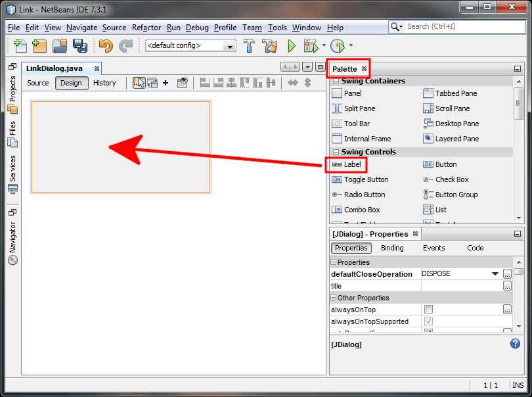Click the Open Project folder icon
This screenshot has height=397, width=532.
[x=60, y=45]
